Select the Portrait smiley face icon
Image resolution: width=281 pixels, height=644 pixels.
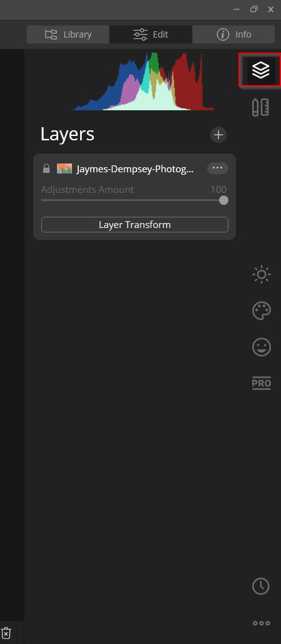(x=262, y=348)
